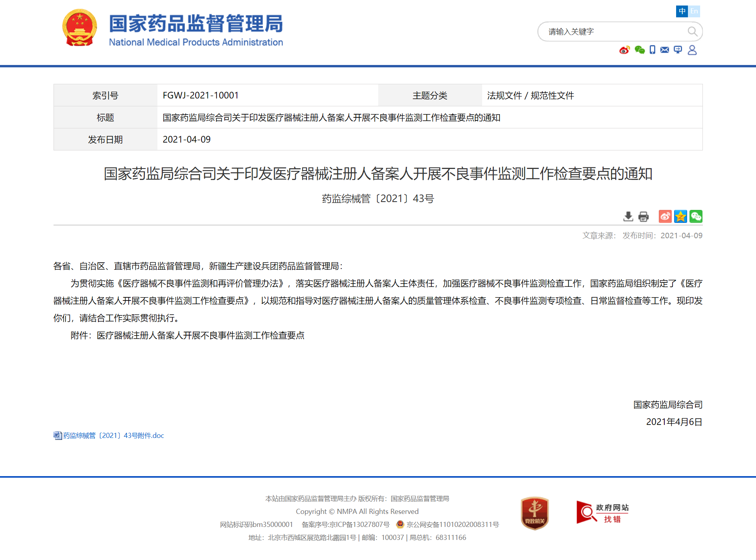Viewport: 756px width, 560px height.
Task: Share the article to WeChat
Action: (696, 216)
